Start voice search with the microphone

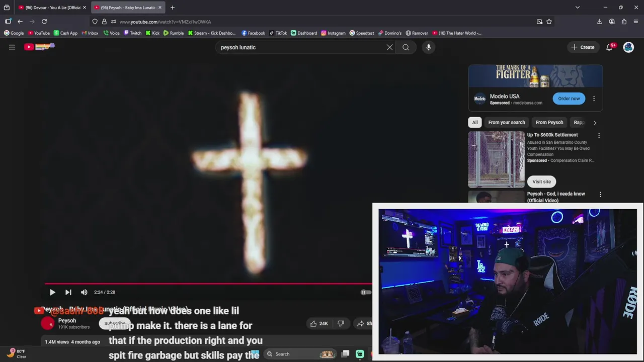coord(428,47)
